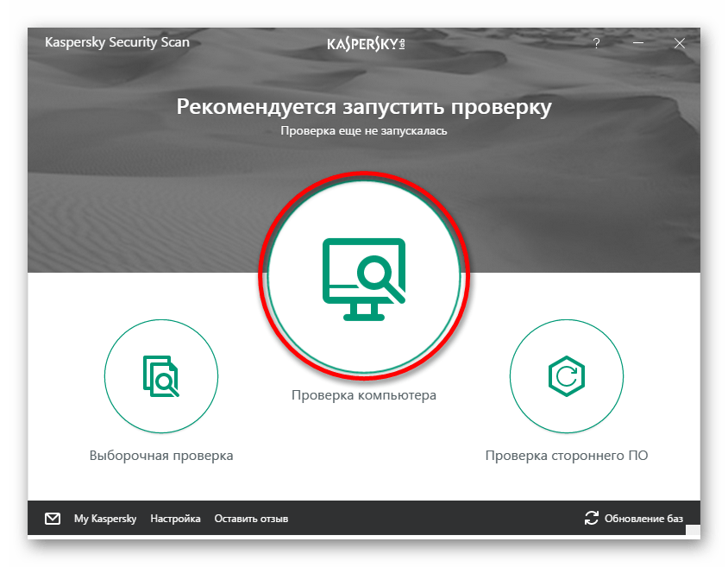Click the "Проверка компьютера" label
The width and height of the screenshot is (728, 567).
[x=363, y=395]
